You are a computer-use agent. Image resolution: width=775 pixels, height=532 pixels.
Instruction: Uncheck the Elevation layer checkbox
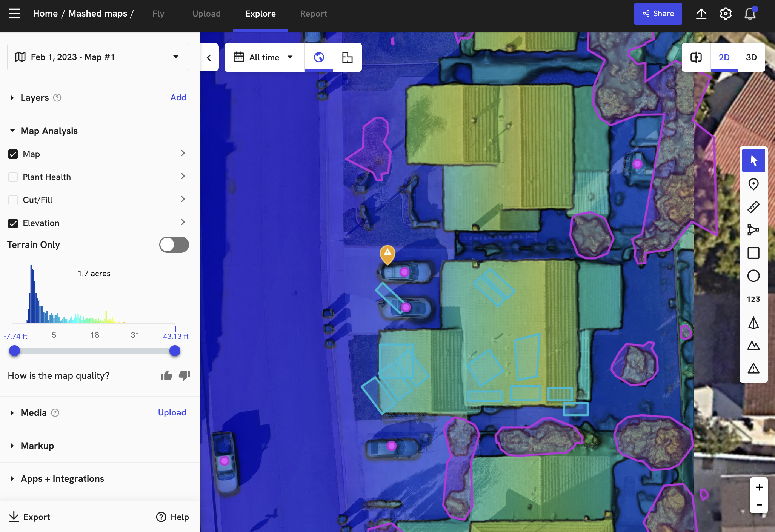[x=13, y=223]
